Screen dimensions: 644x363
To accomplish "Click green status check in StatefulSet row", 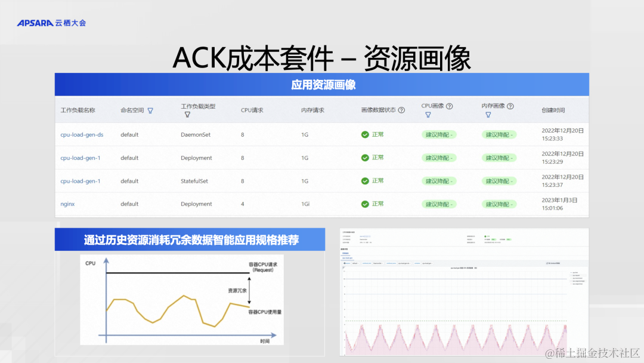I will click(365, 181).
